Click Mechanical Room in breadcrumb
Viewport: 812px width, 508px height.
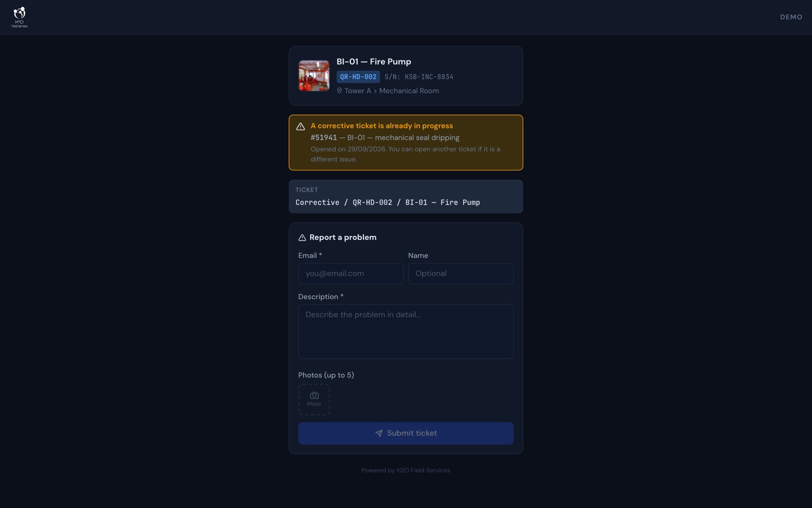pyautogui.click(x=409, y=91)
